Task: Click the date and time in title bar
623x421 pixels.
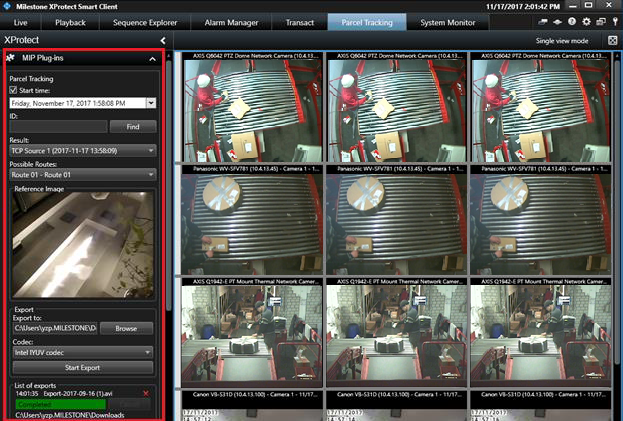Action: (x=522, y=6)
